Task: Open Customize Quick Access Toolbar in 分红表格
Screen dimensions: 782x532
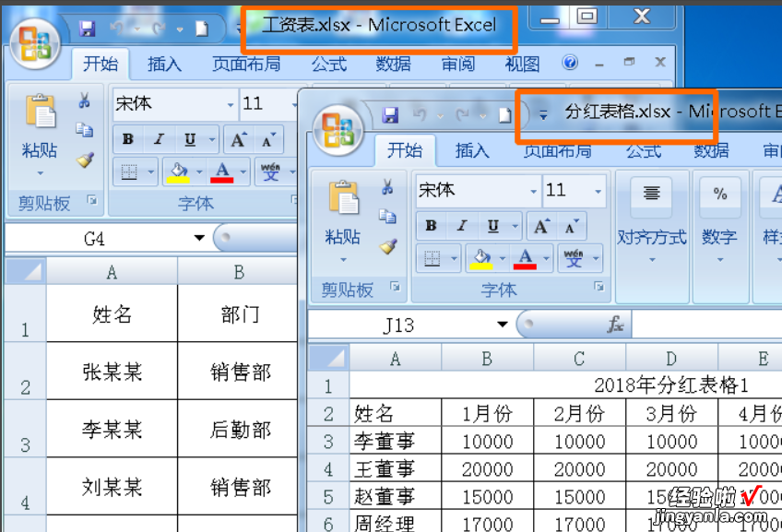Action: [x=543, y=116]
